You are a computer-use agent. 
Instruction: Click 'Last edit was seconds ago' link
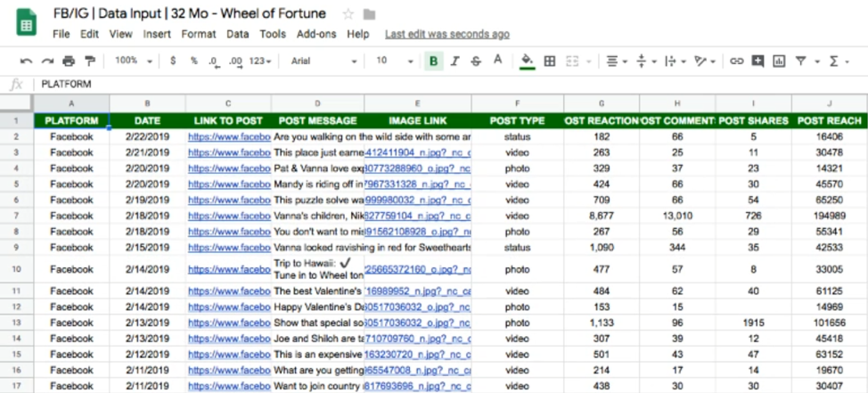447,35
